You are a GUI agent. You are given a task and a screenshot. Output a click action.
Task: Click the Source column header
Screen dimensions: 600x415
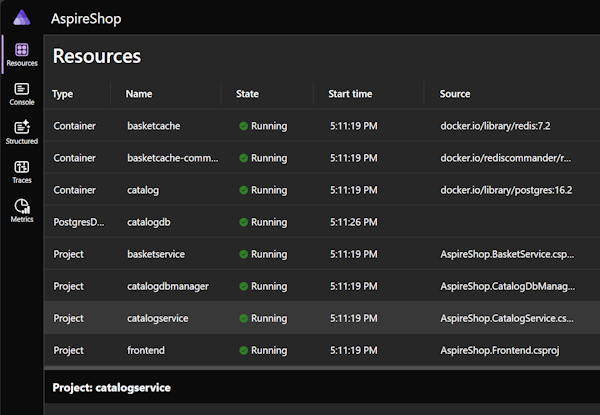click(455, 94)
